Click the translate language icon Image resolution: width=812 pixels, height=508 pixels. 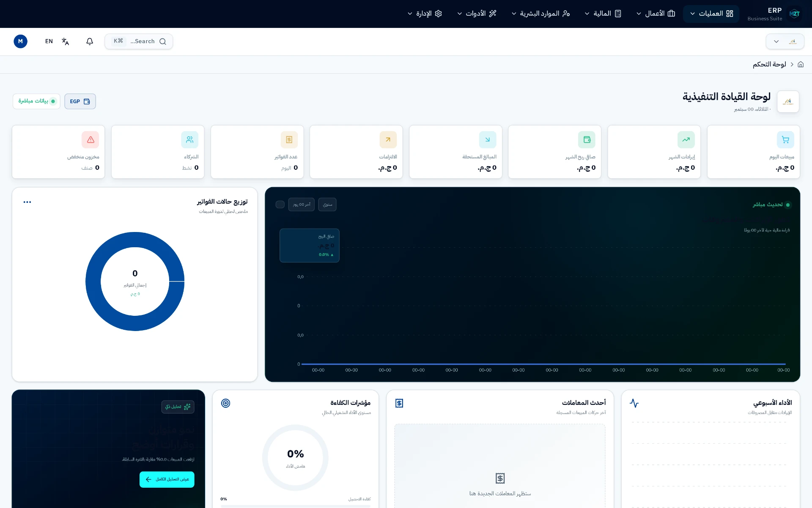point(65,41)
